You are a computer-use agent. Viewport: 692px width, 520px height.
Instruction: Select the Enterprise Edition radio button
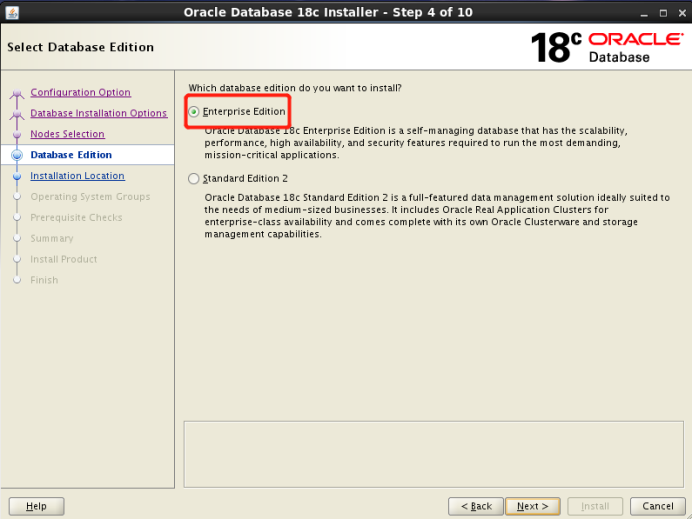pos(193,112)
